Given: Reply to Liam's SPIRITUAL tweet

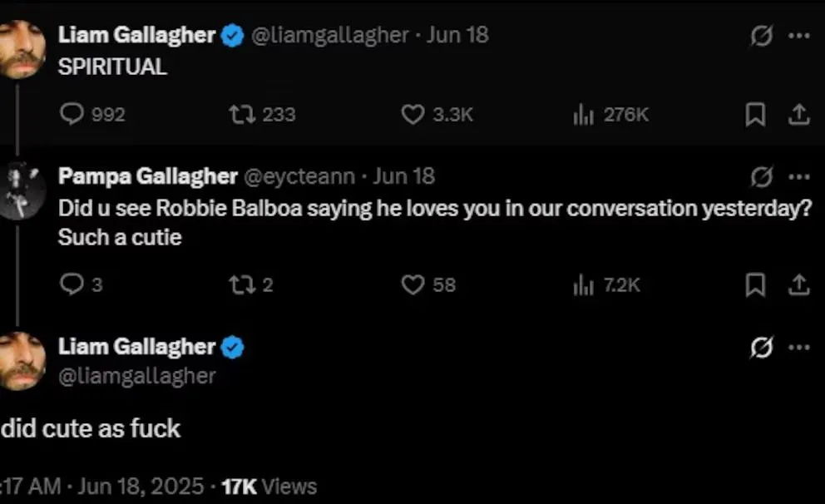Looking at the screenshot, I should [x=74, y=114].
